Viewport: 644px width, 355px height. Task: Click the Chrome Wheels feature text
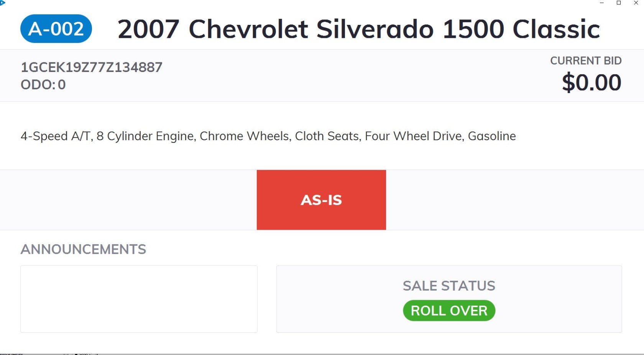click(245, 136)
